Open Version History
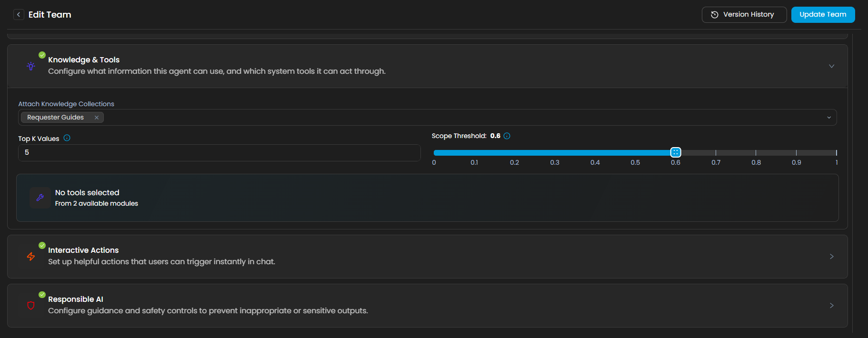 coord(744,15)
